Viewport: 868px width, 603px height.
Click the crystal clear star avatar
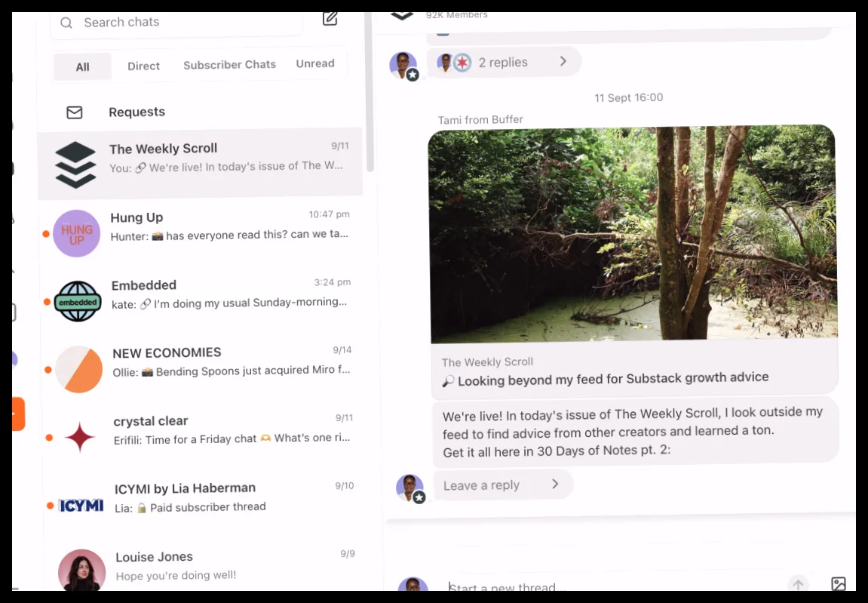80,437
